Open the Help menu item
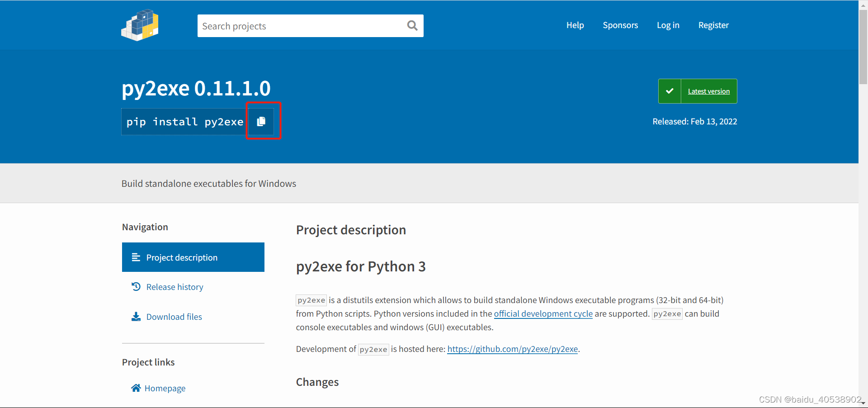Viewport: 868px width, 408px height. tap(575, 25)
